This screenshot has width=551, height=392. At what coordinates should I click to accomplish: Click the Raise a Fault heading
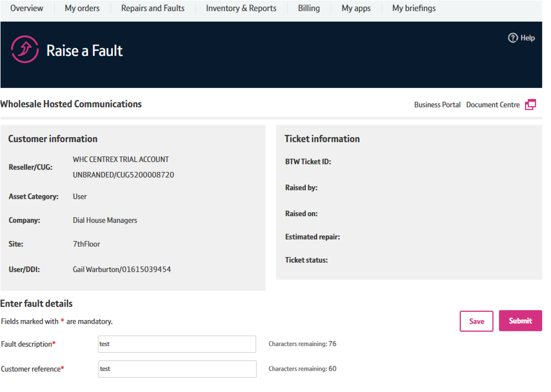(x=84, y=51)
